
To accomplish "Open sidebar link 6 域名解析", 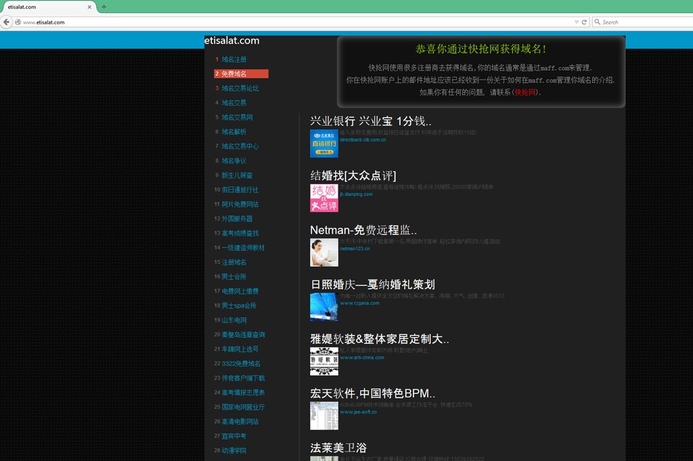I will tap(234, 132).
